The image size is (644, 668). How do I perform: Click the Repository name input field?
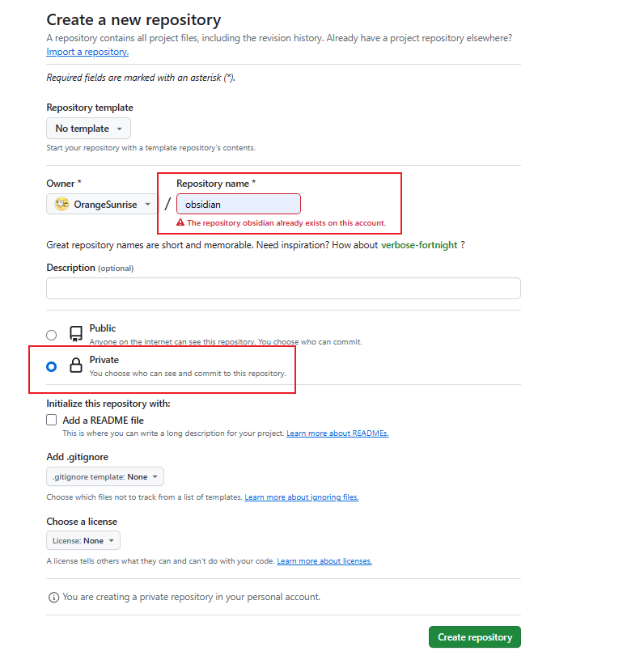click(238, 205)
